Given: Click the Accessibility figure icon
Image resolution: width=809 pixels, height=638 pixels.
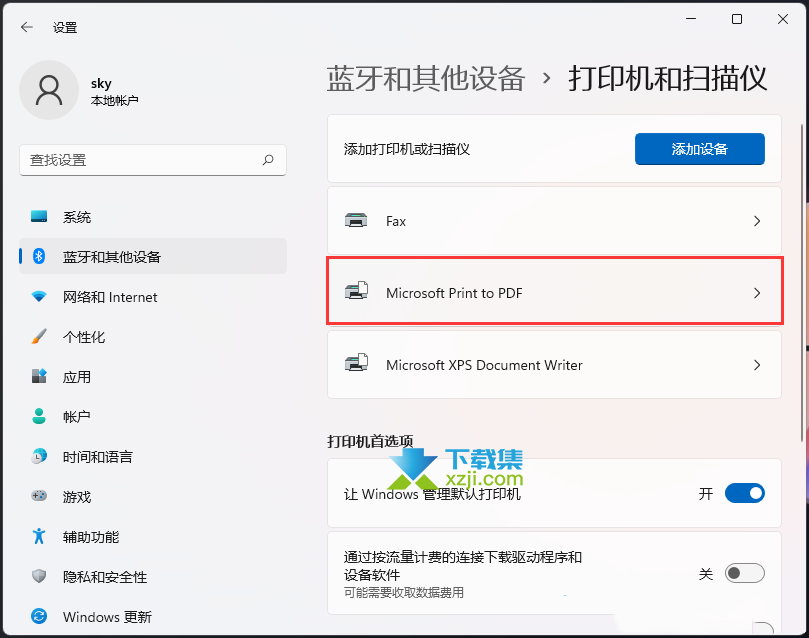Looking at the screenshot, I should [x=39, y=536].
